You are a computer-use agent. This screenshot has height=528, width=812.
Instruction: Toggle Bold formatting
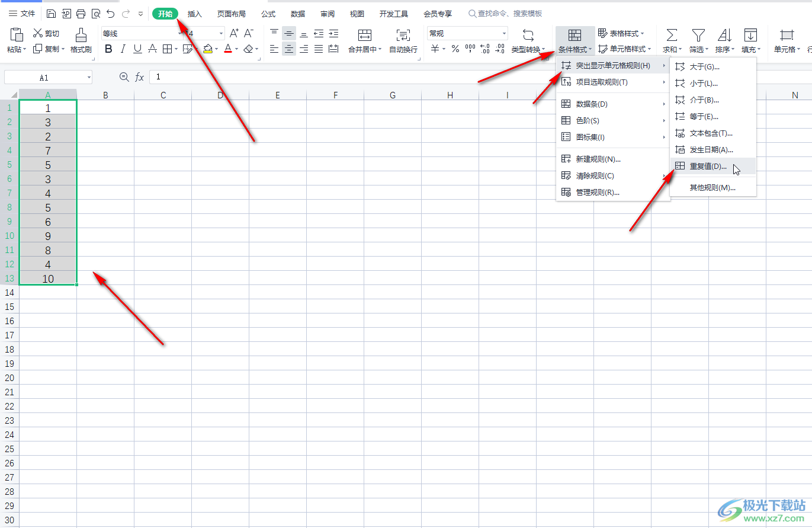coord(108,49)
